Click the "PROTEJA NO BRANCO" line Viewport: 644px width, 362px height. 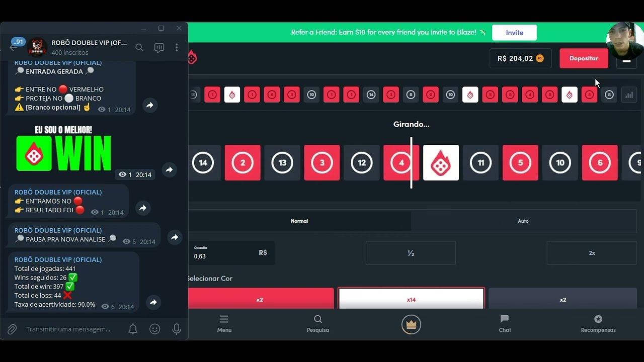(x=58, y=98)
